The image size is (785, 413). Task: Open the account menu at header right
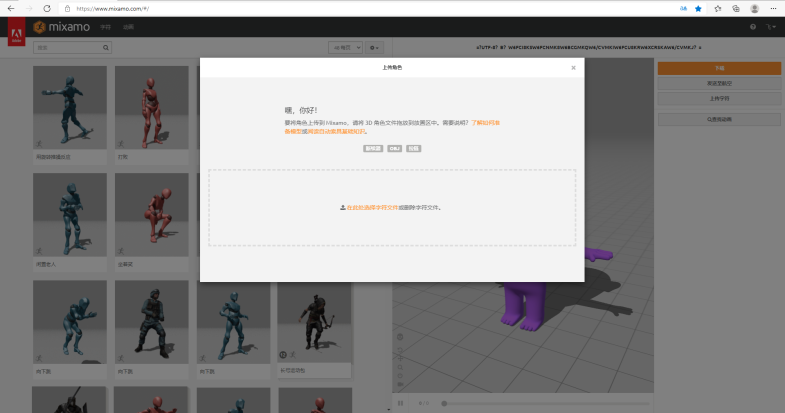771,27
